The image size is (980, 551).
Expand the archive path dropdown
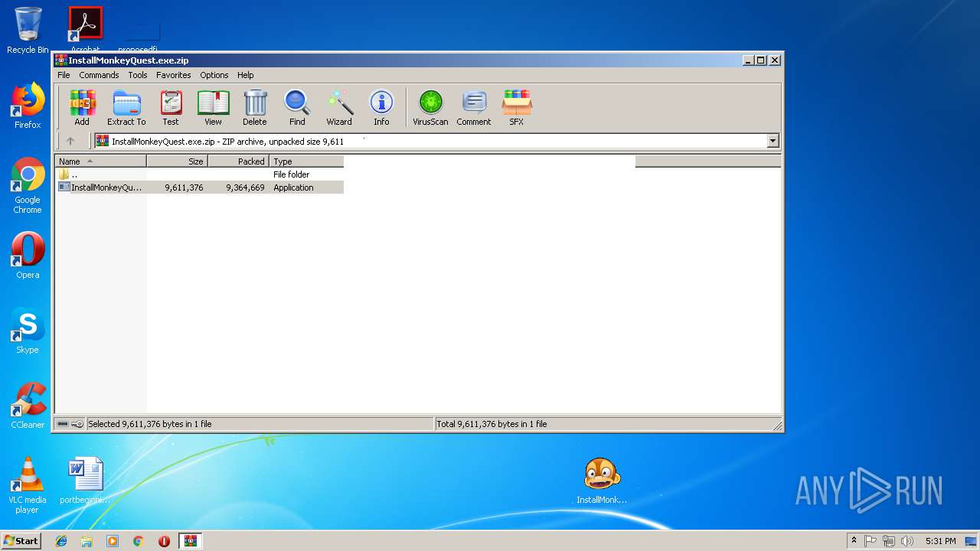pos(773,141)
